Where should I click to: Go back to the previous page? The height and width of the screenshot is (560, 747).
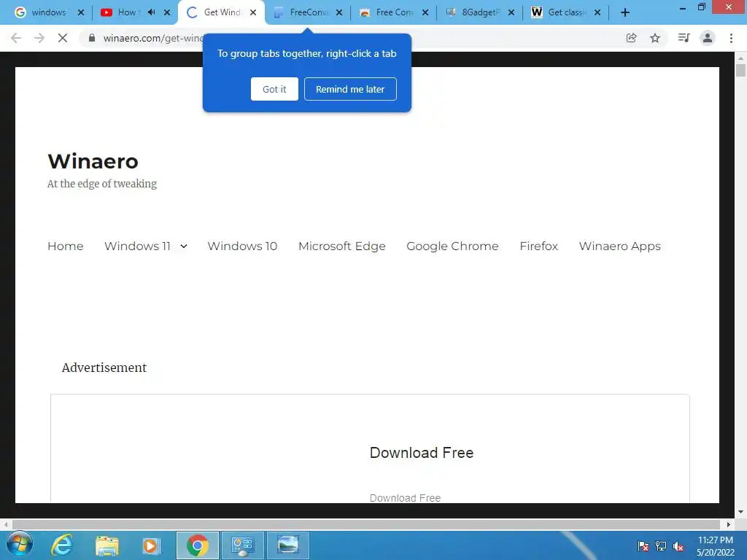16,38
